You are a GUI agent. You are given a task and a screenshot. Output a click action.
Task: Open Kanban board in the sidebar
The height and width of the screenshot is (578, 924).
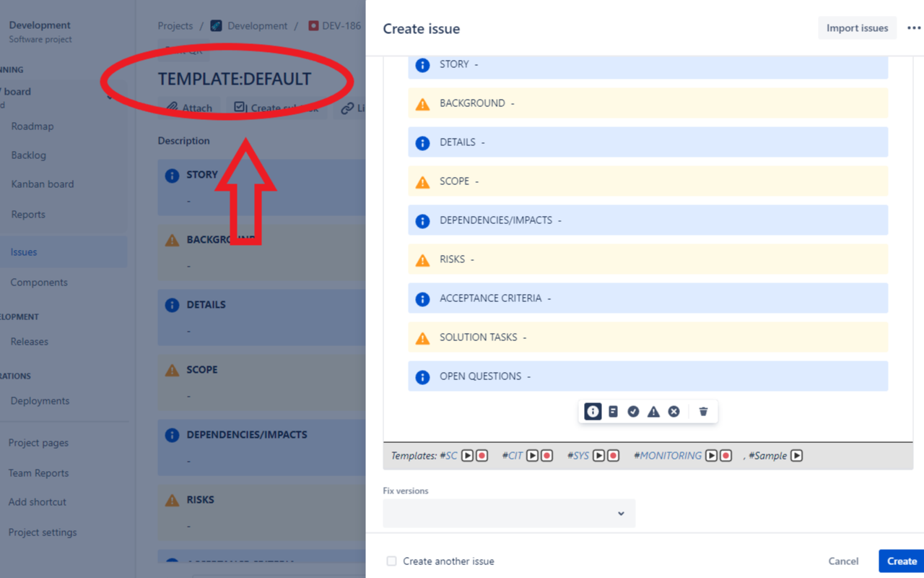(43, 184)
